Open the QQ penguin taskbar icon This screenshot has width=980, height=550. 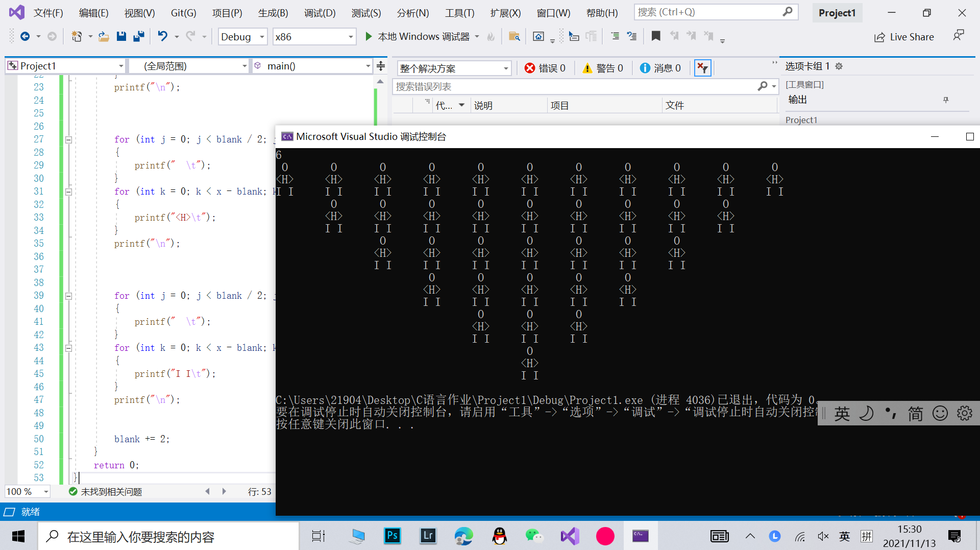click(499, 536)
